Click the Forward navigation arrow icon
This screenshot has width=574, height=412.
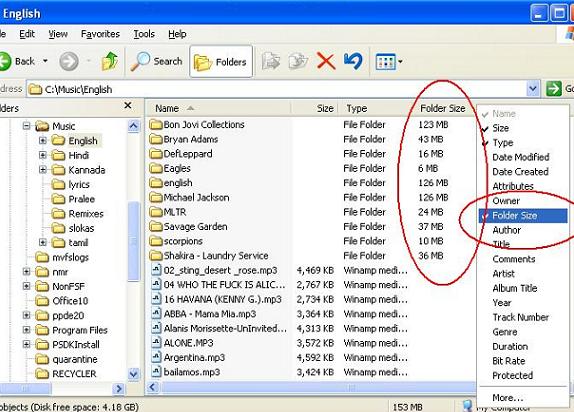(x=69, y=61)
